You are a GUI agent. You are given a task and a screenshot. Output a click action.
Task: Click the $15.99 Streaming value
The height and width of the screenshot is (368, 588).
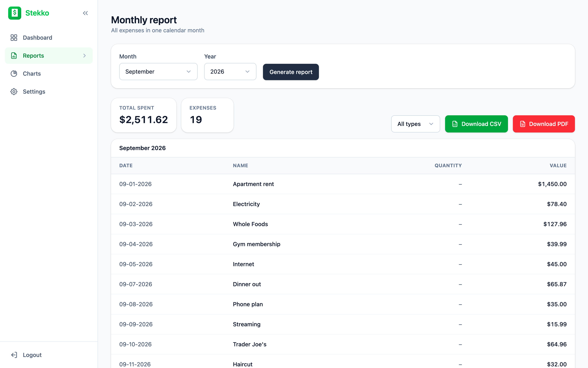(x=557, y=324)
